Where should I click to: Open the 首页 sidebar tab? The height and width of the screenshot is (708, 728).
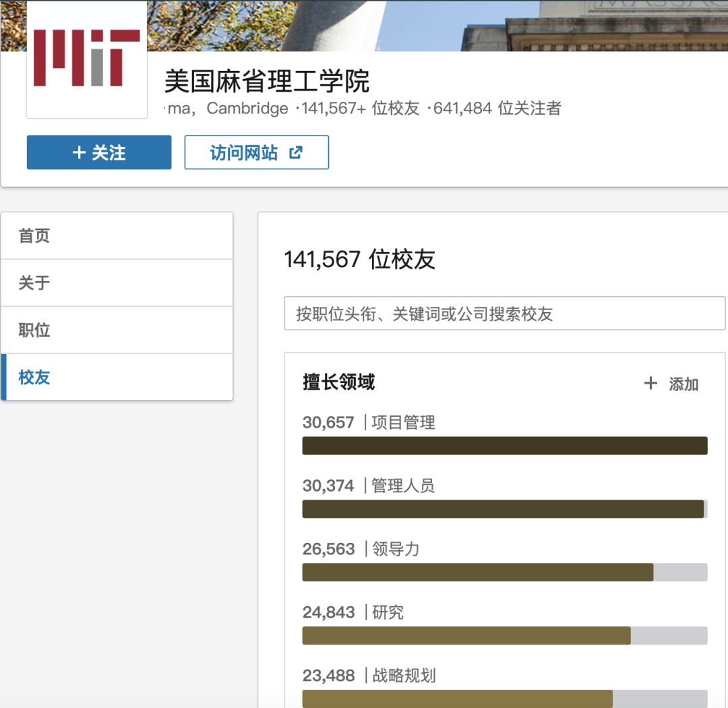point(117,236)
